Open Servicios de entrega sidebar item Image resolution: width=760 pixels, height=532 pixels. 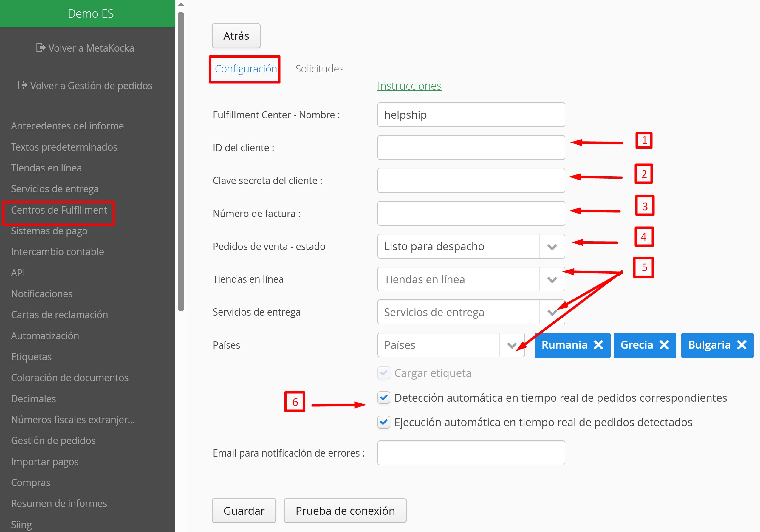coord(55,189)
